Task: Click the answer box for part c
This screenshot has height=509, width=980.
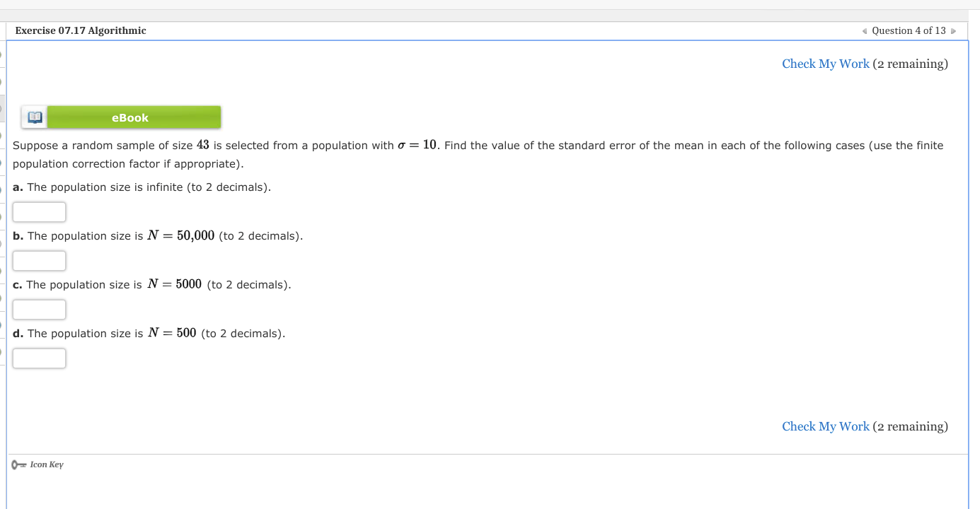Action: click(39, 309)
